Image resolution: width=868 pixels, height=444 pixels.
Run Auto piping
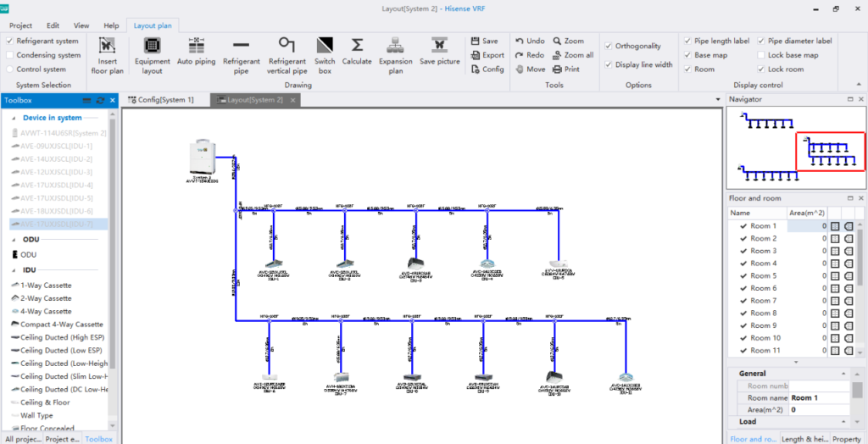coord(196,53)
